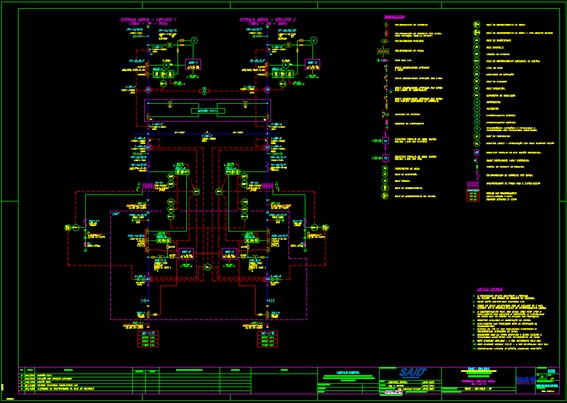
Task: Click the magenta relay box on circuit 1
Action: 193,64
